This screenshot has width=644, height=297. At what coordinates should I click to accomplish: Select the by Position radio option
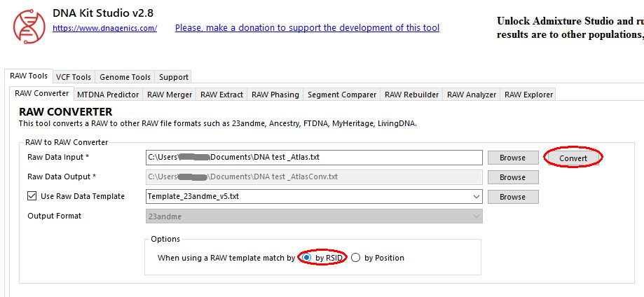pos(356,258)
